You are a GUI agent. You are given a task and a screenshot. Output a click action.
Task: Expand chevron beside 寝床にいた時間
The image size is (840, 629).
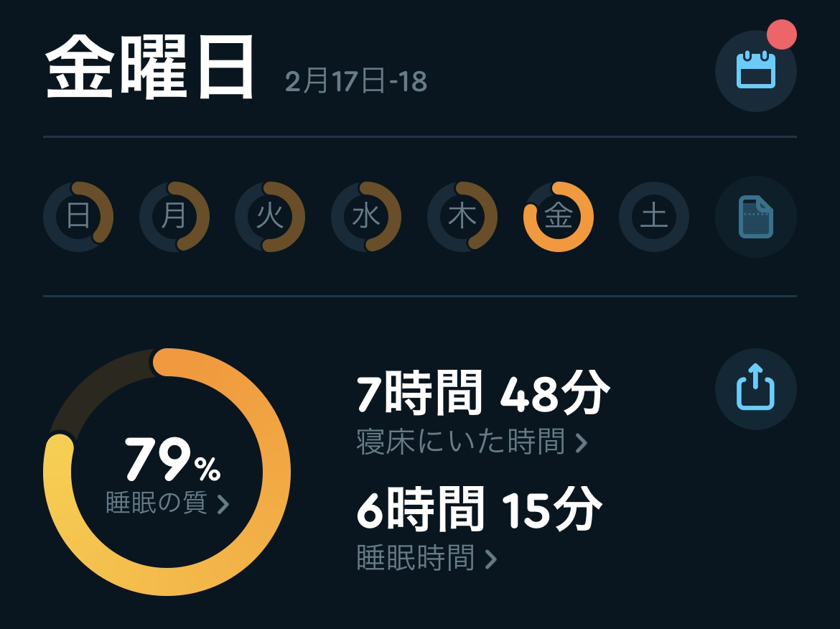click(x=582, y=443)
